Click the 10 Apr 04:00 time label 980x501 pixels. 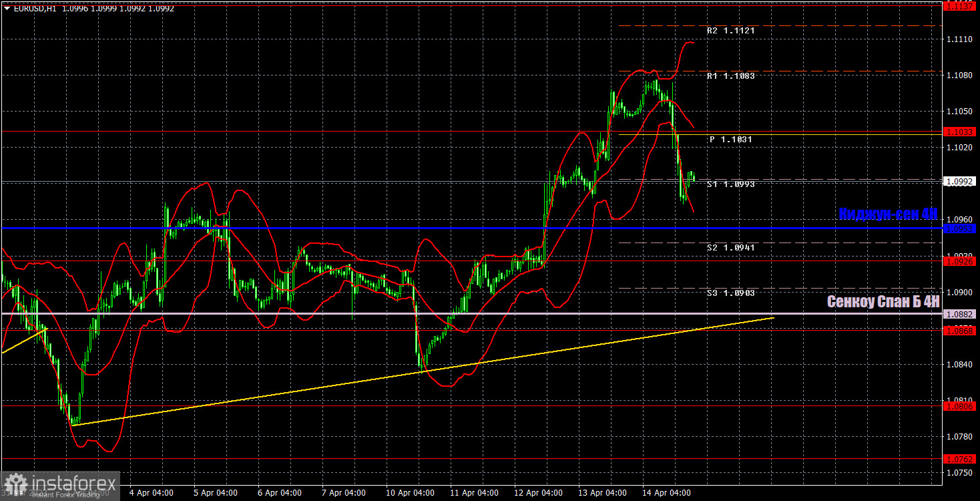(410, 493)
